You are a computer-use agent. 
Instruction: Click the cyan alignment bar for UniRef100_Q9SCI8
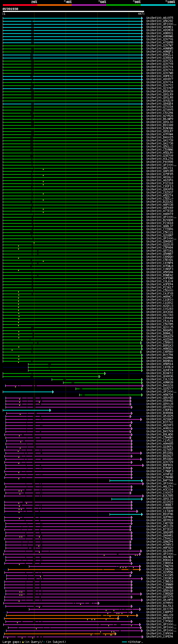(127, 499)
